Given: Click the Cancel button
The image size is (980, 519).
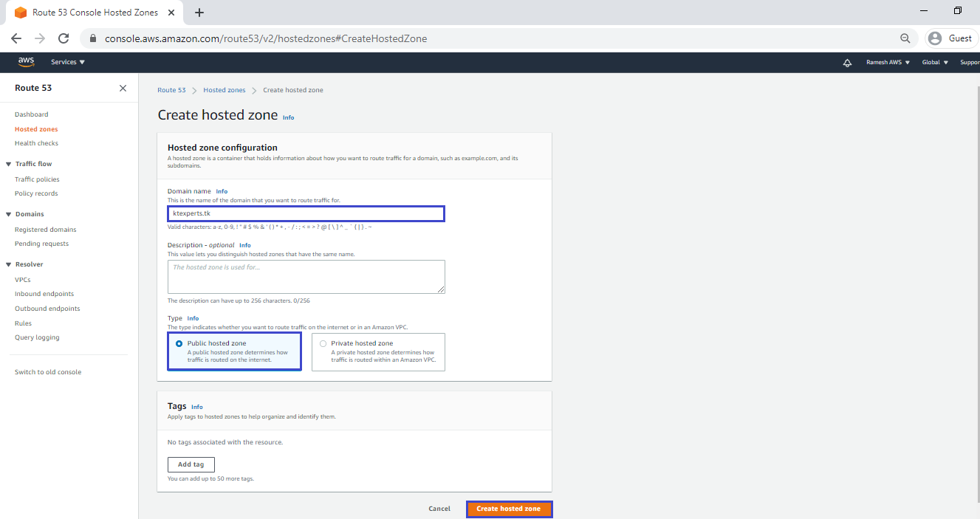Looking at the screenshot, I should (439, 509).
